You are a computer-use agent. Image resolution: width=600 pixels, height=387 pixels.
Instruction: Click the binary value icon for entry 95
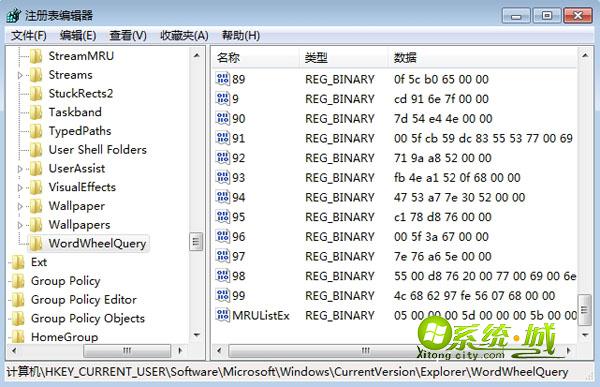tap(222, 217)
